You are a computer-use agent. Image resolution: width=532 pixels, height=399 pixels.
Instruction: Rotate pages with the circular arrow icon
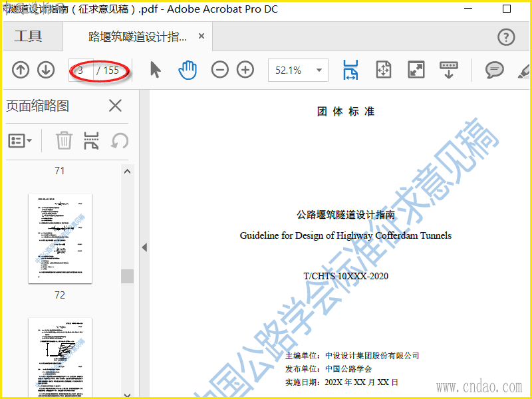(120, 140)
